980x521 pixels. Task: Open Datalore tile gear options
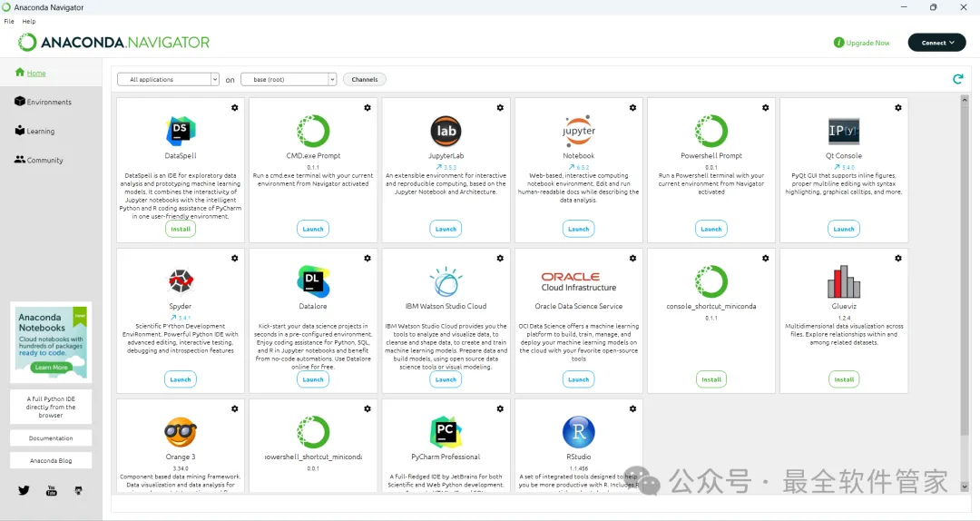coord(367,259)
